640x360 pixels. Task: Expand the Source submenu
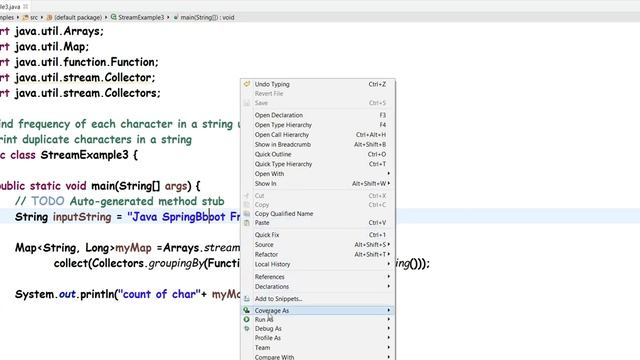point(318,244)
